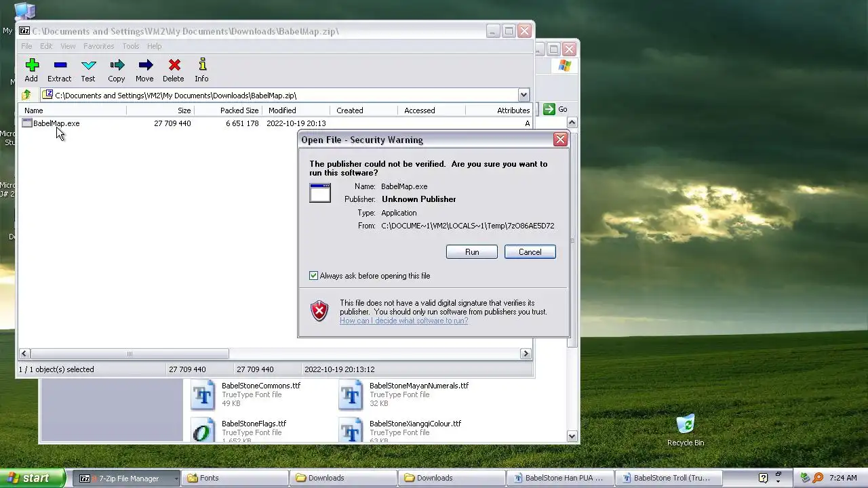Click the 7z icon in title bar
The height and width of the screenshot is (488, 868).
24,31
